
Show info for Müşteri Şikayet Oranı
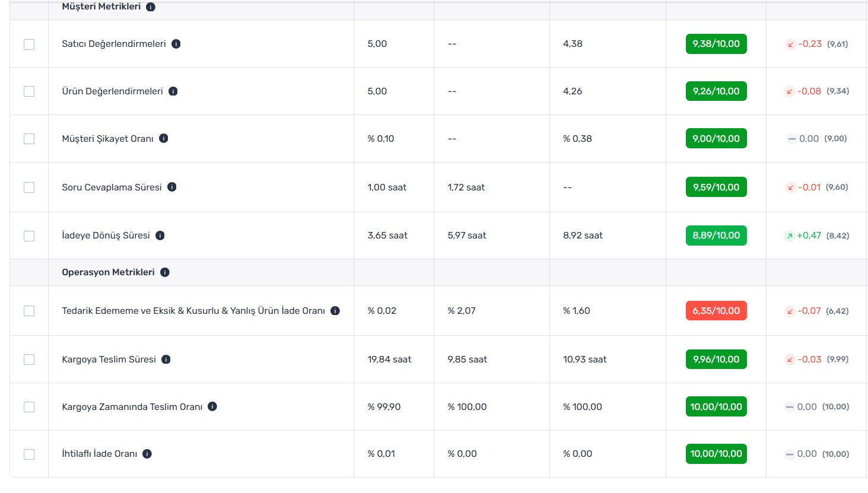[x=164, y=138]
